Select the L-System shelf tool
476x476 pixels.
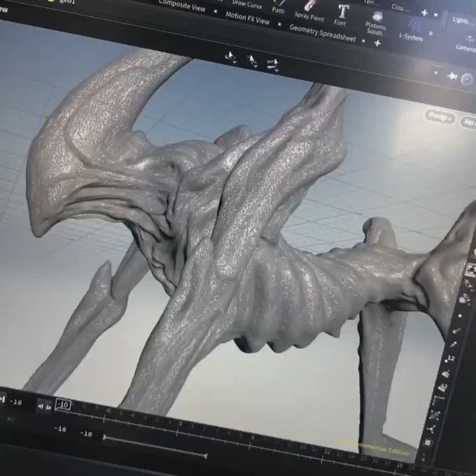pos(412,30)
